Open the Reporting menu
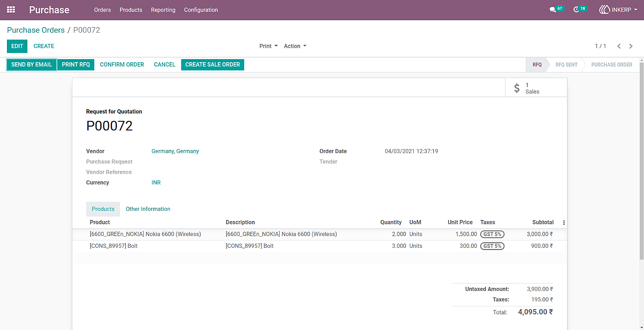The height and width of the screenshot is (330, 644). click(x=163, y=10)
